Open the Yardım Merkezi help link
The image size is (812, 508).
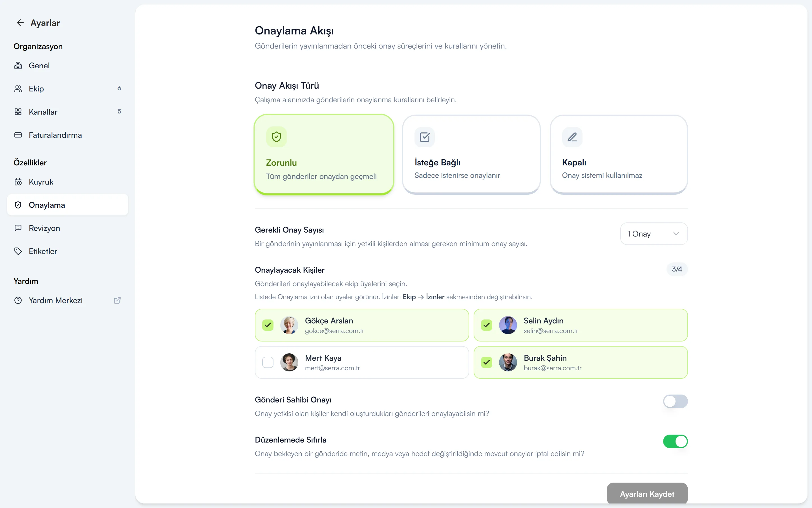click(x=67, y=300)
